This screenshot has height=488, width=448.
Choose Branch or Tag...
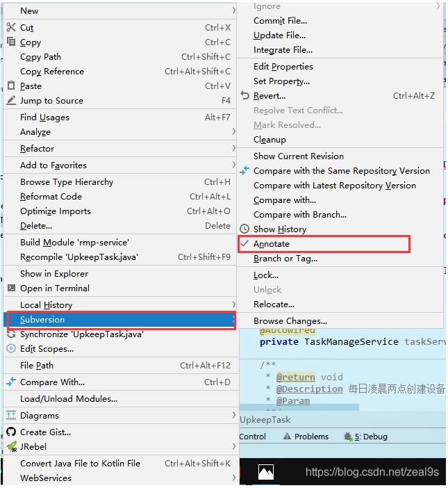(340, 259)
